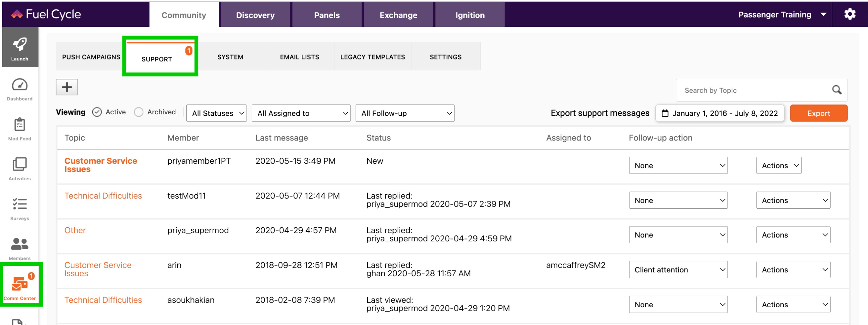This screenshot has width=868, height=325.
Task: Open the Legacy Templates tab
Action: tap(372, 57)
